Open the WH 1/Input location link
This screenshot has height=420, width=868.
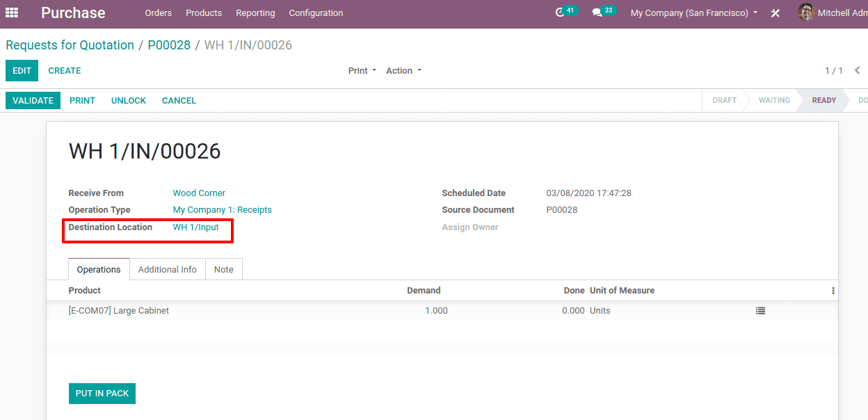[x=196, y=227]
